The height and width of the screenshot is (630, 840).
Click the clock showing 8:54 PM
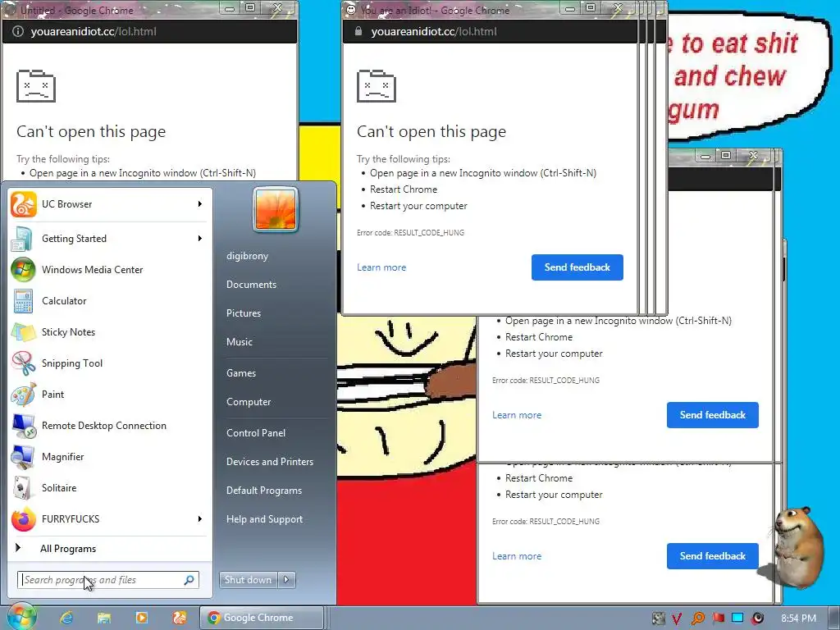pyautogui.click(x=798, y=619)
